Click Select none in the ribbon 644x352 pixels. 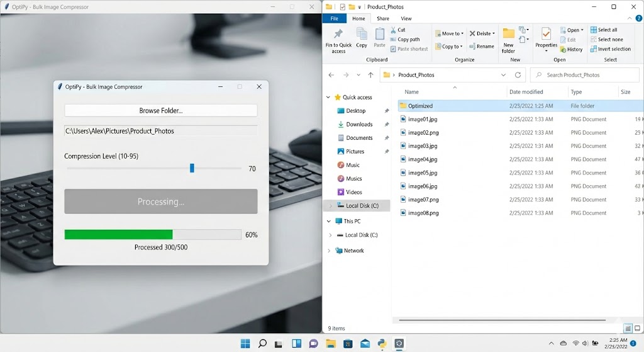[x=607, y=40]
